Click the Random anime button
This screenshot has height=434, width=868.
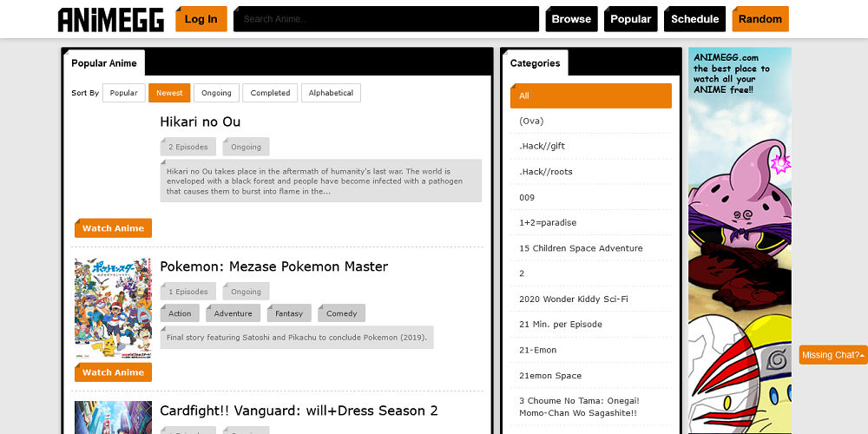[760, 19]
